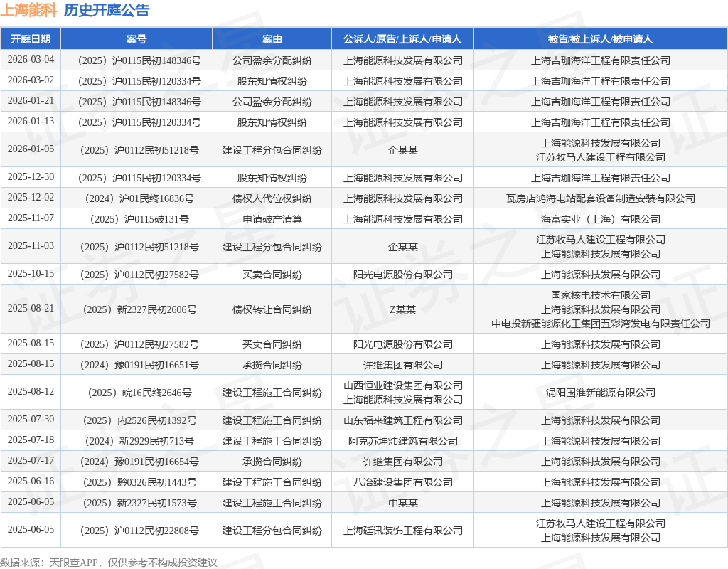The width and height of the screenshot is (728, 569).
Task: Select the 案号 column header
Action: point(136,39)
